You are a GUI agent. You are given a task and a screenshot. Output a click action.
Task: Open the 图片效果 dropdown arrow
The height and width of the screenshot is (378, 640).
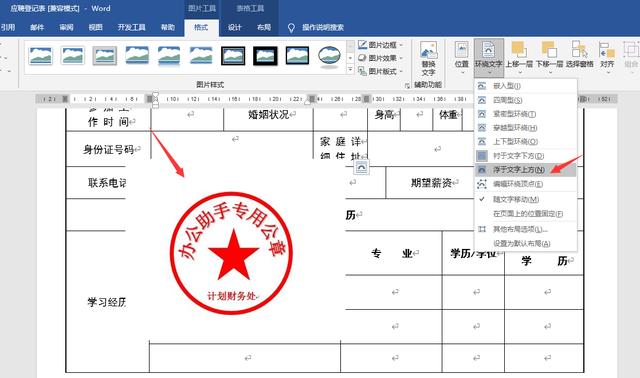[401, 58]
